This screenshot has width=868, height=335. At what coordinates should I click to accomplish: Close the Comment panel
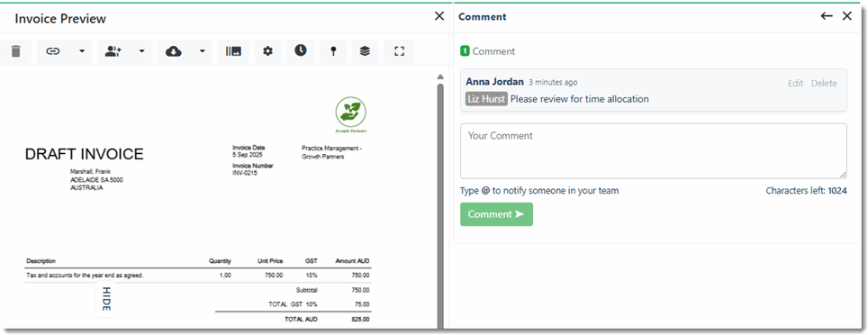tap(847, 16)
